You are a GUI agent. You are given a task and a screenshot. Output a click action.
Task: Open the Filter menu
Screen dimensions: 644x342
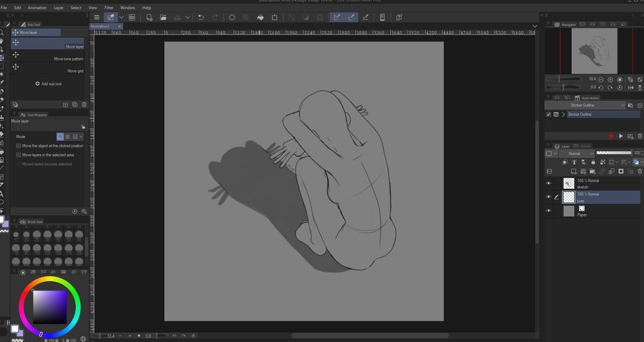(109, 7)
